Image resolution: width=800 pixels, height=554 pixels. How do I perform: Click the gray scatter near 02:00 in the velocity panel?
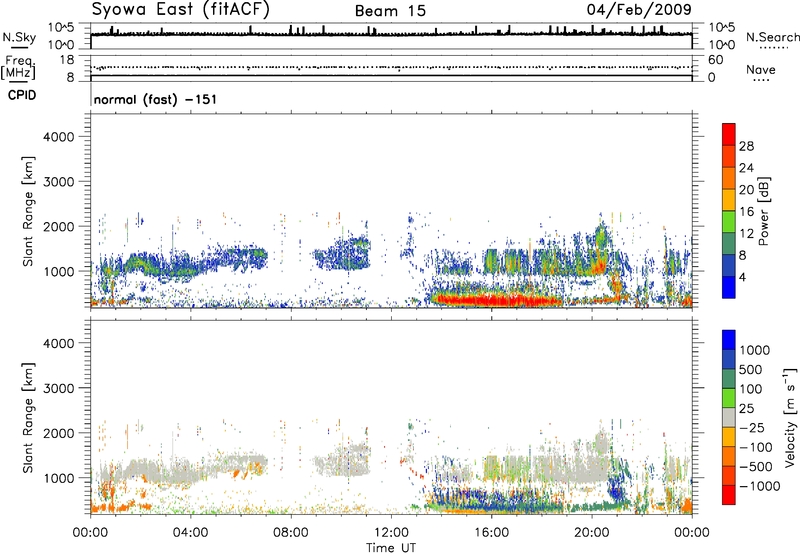140,471
